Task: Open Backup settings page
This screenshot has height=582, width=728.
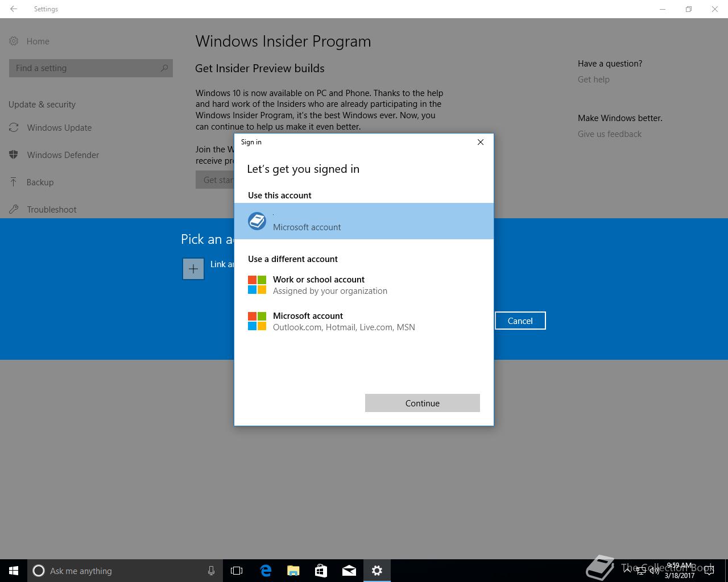Action: click(40, 182)
